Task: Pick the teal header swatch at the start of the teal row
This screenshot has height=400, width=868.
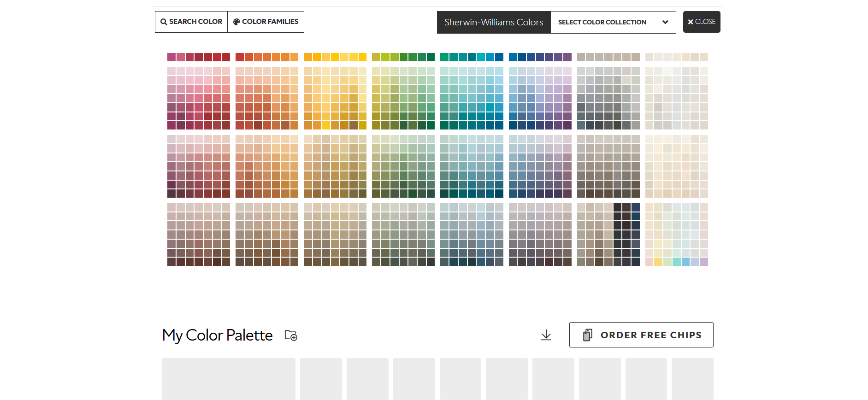Action: 444,57
